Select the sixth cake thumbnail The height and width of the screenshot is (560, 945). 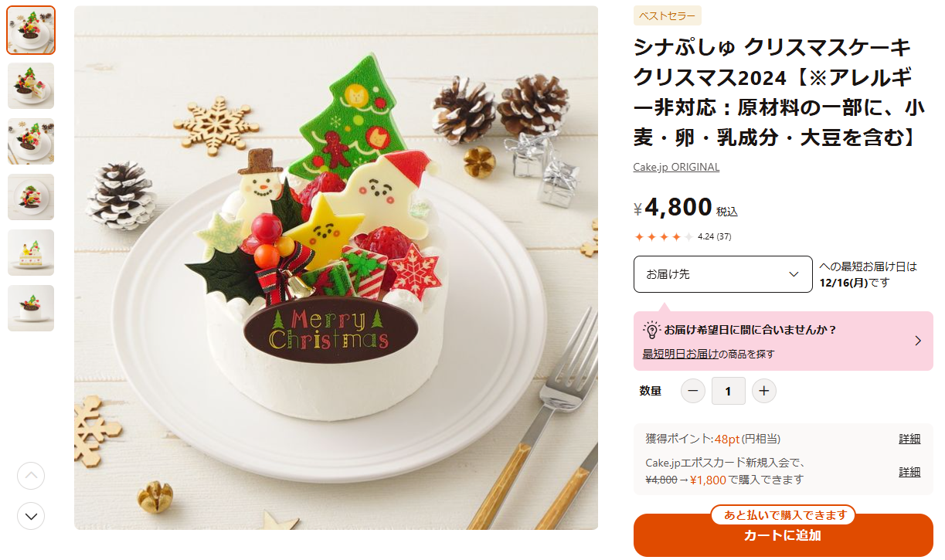(31, 308)
